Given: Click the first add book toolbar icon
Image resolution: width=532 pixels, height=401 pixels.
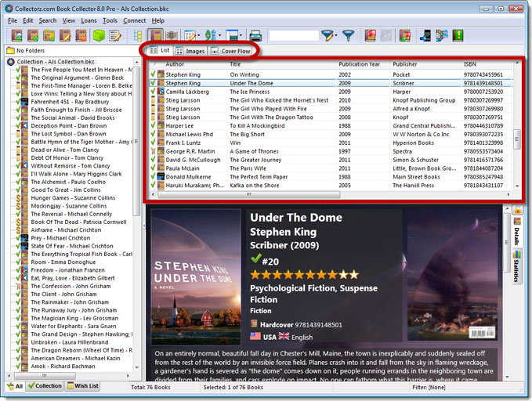Looking at the screenshot, I should click(16, 35).
